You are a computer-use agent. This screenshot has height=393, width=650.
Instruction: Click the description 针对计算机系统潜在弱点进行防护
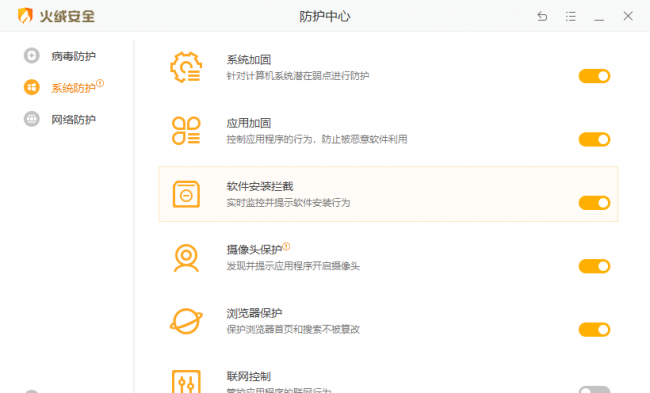click(x=298, y=76)
